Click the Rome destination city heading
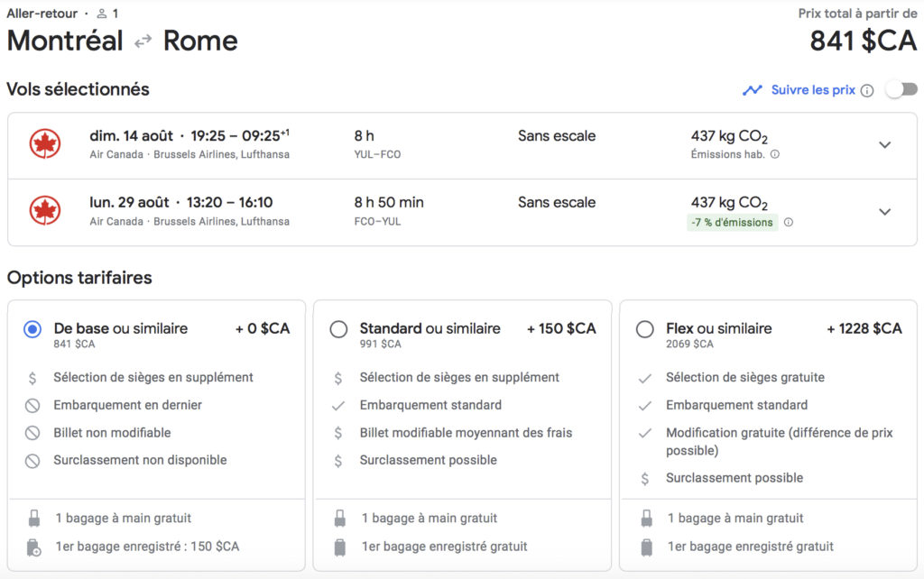924x579 pixels. pyautogui.click(x=200, y=41)
